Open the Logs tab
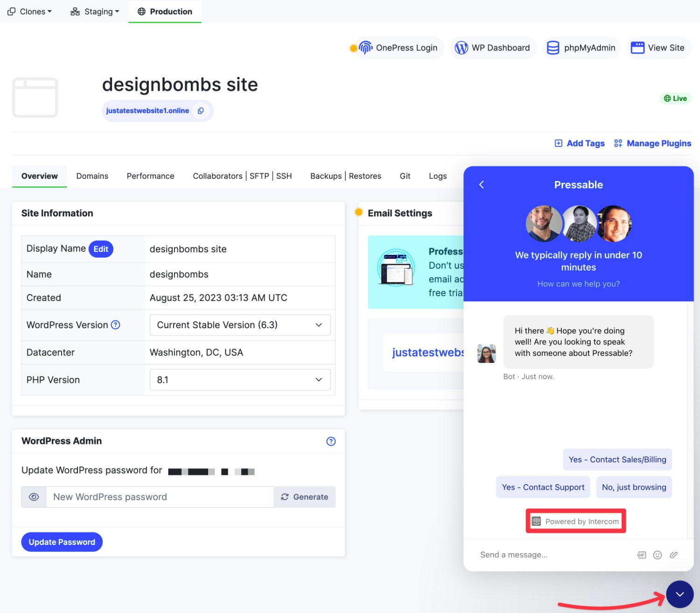The width and height of the screenshot is (700, 613). [438, 176]
